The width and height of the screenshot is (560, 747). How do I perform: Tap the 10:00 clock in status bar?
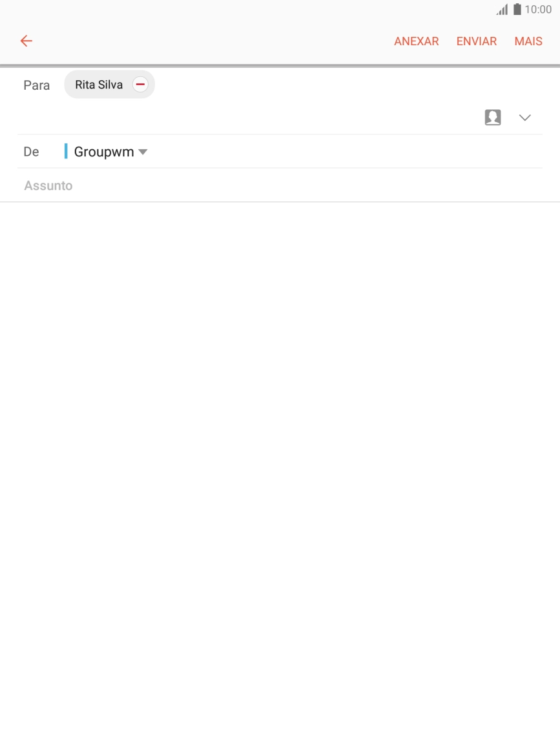coord(538,10)
